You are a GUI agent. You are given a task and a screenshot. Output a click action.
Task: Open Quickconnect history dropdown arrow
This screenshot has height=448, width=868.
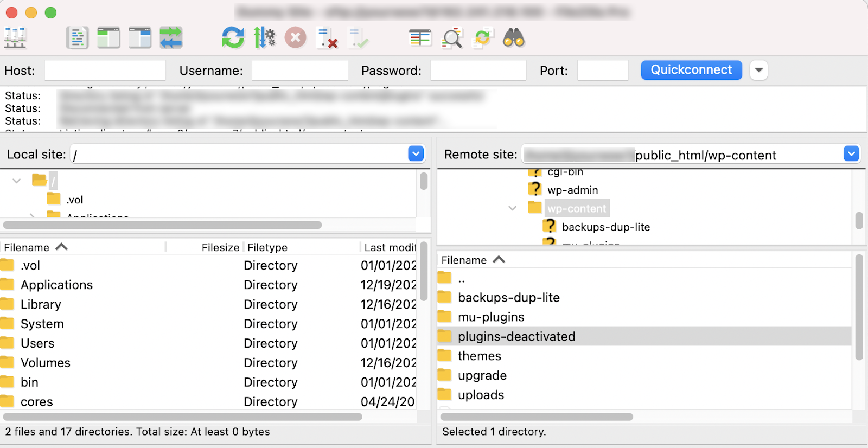(x=759, y=70)
